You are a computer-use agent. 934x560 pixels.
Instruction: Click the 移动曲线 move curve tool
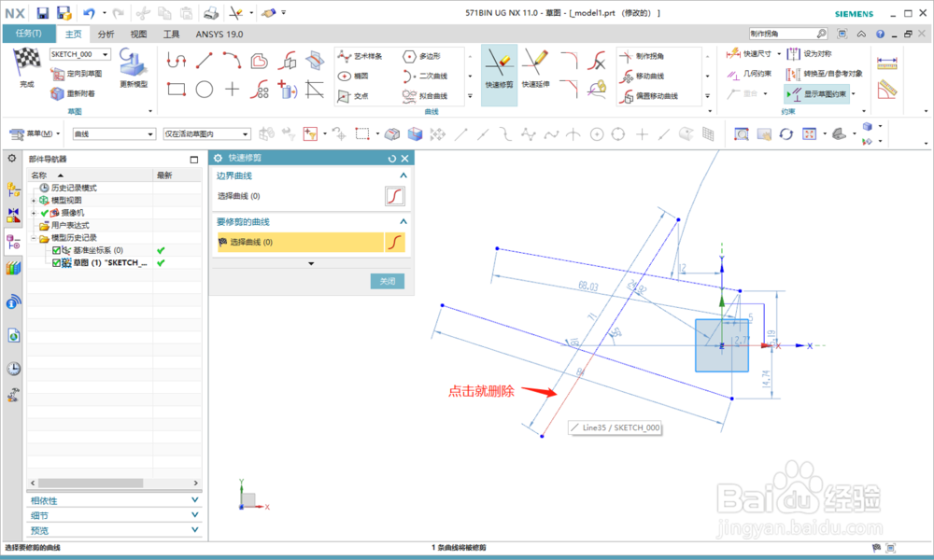pos(642,77)
